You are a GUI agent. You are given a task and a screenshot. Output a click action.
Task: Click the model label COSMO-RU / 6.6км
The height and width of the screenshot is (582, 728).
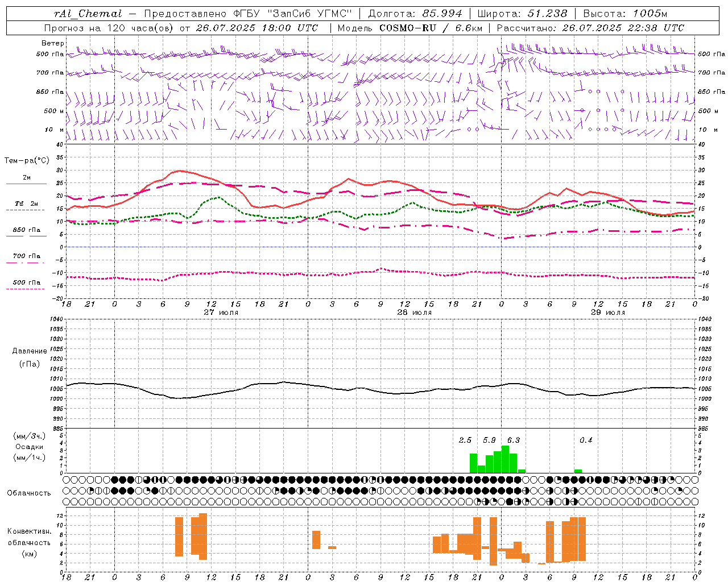pyautogui.click(x=431, y=28)
